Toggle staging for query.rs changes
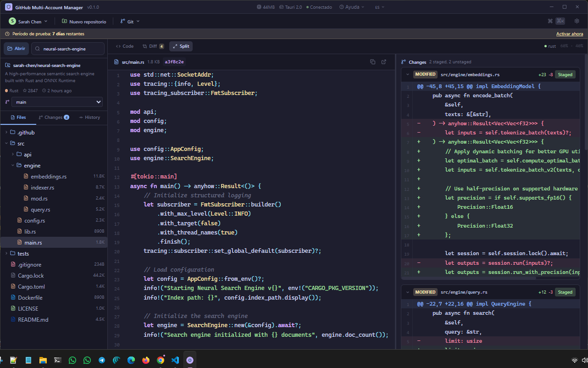The image size is (588, 368). [565, 292]
